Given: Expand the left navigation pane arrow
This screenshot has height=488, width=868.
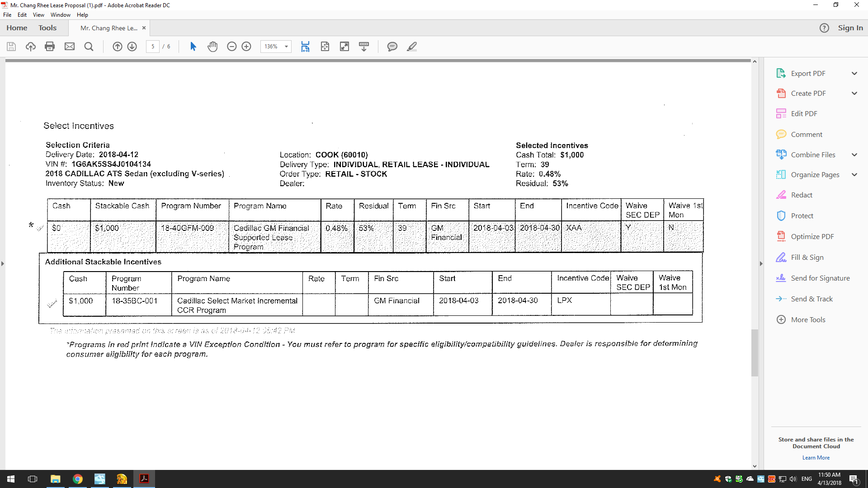Looking at the screenshot, I should (3, 263).
